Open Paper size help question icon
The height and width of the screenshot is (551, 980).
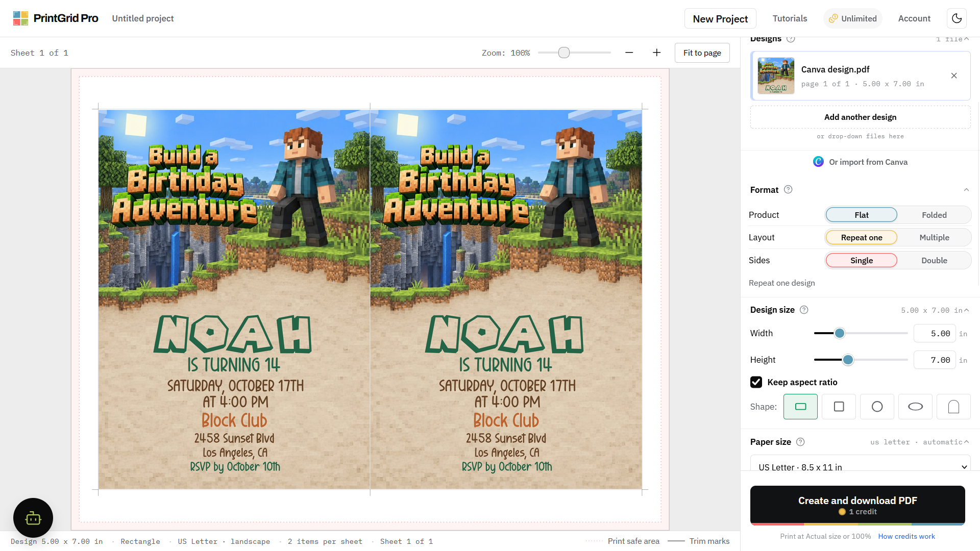click(x=800, y=442)
